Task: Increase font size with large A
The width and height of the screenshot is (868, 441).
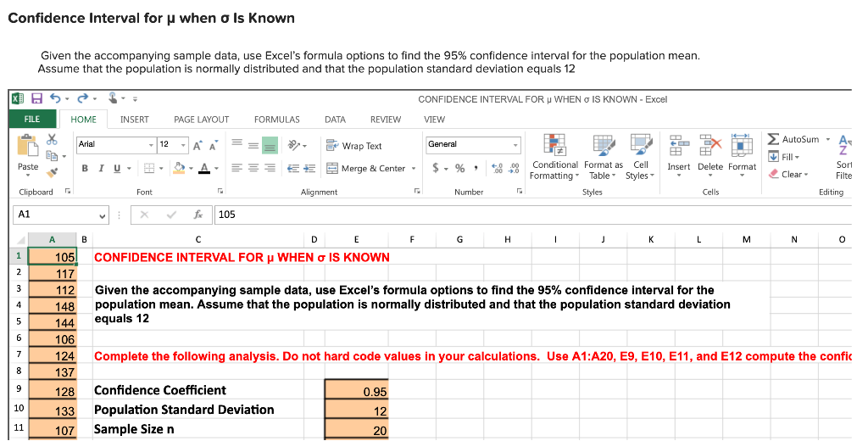Action: click(197, 145)
